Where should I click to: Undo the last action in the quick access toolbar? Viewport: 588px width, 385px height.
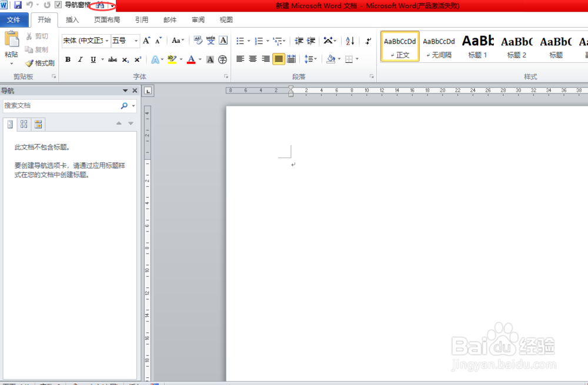(x=30, y=5)
